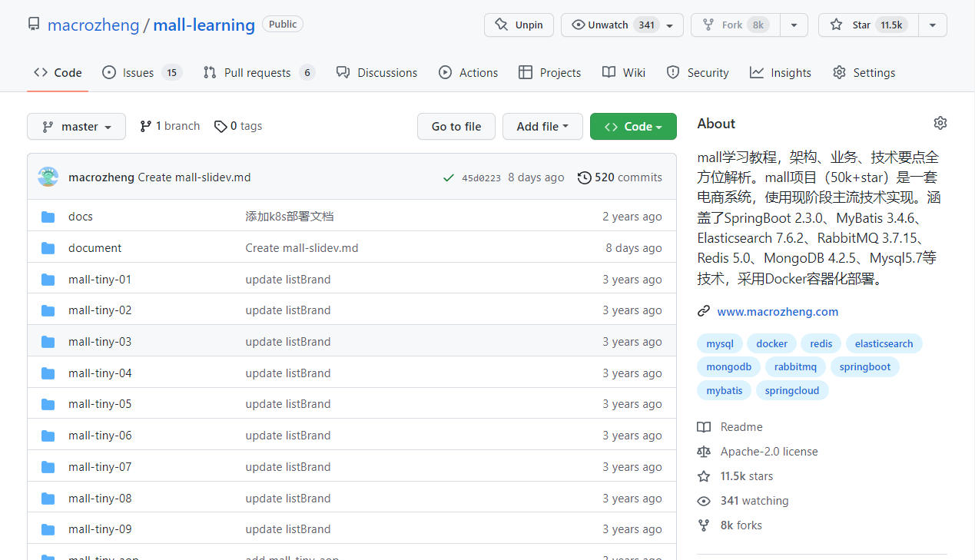
Task: Click the book icon next to Readme
Action: [x=703, y=427]
